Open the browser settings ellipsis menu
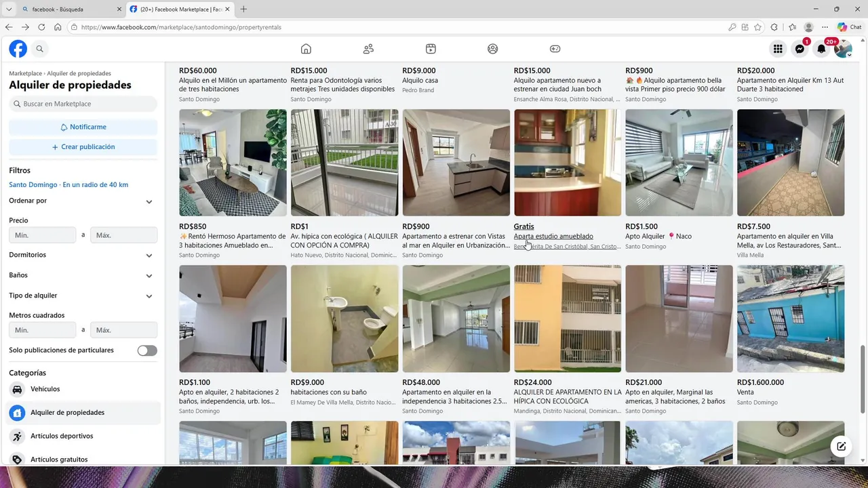The height and width of the screenshot is (488, 868). [825, 27]
